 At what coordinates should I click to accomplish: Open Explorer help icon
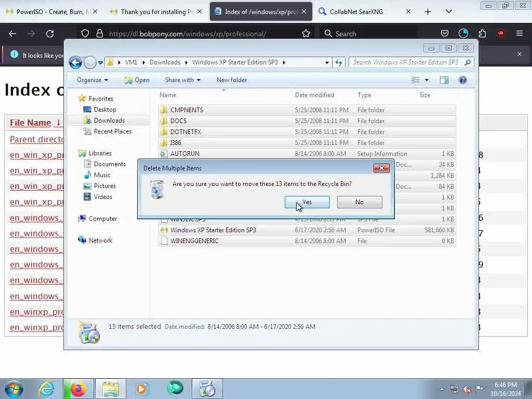tap(462, 80)
